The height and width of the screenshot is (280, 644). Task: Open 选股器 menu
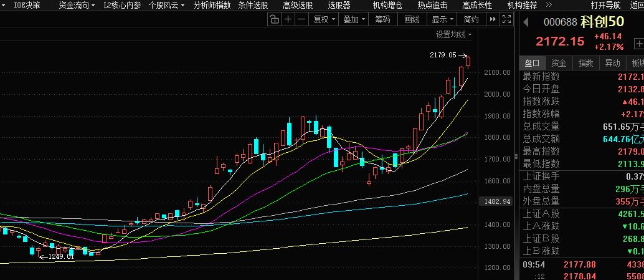339,6
